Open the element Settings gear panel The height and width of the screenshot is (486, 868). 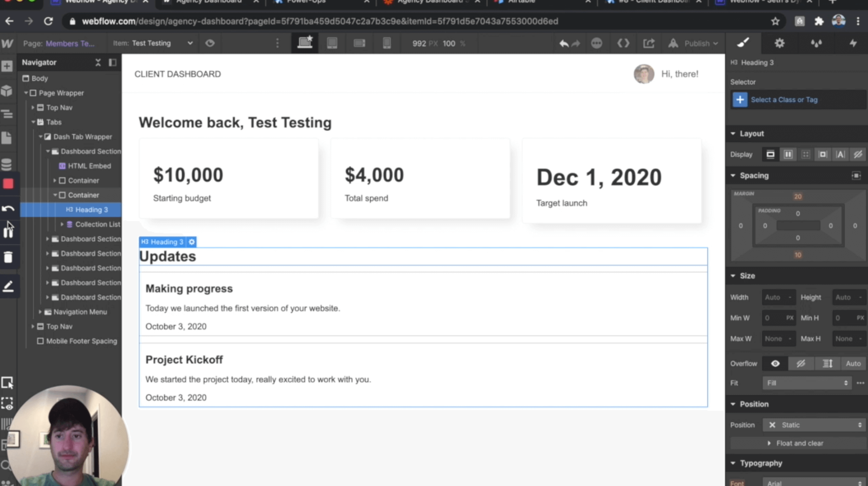point(779,43)
